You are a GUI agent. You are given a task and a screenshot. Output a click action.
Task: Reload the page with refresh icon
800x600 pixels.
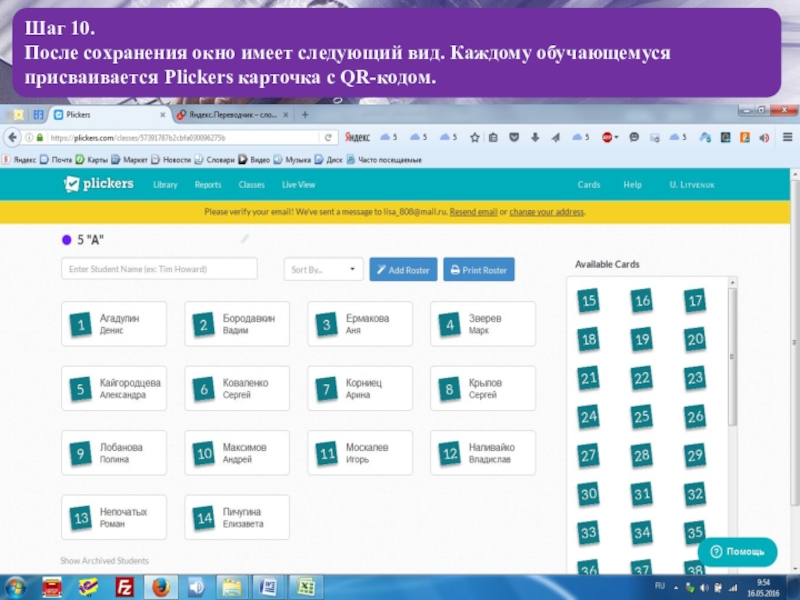tap(328, 138)
